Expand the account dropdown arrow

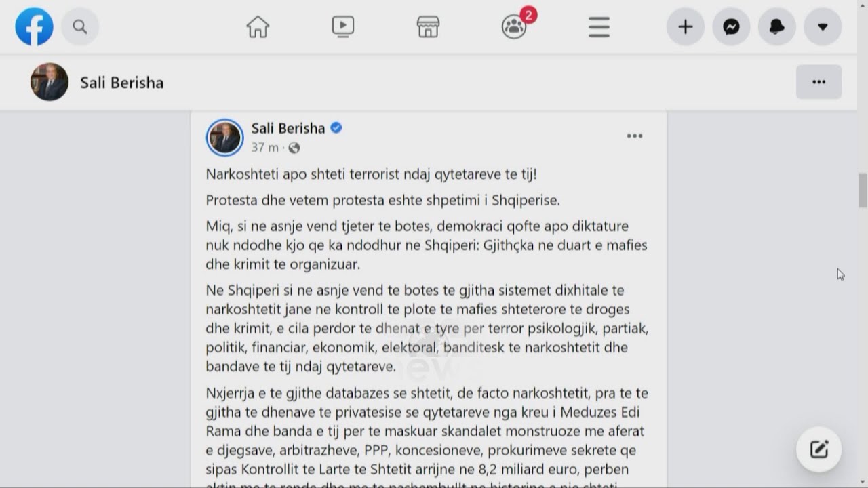[823, 27]
